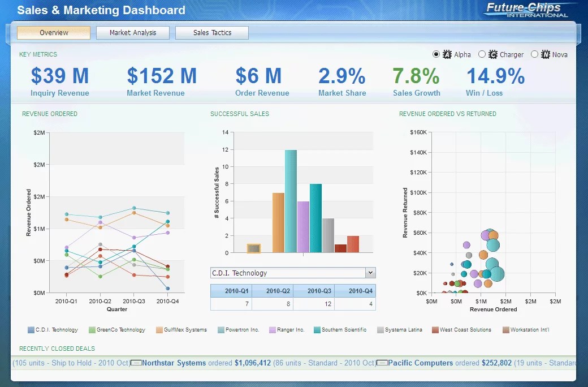Switch to the Sales Tactics tab

coord(211,32)
